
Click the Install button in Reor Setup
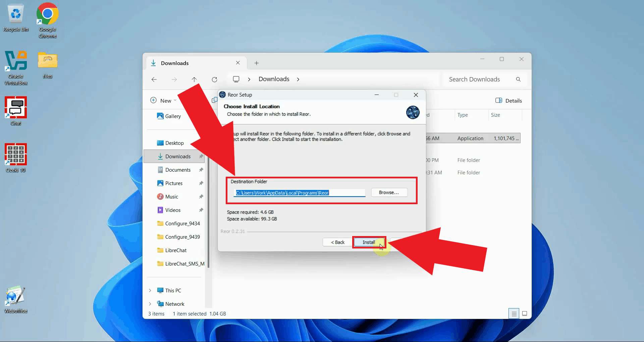tap(369, 242)
